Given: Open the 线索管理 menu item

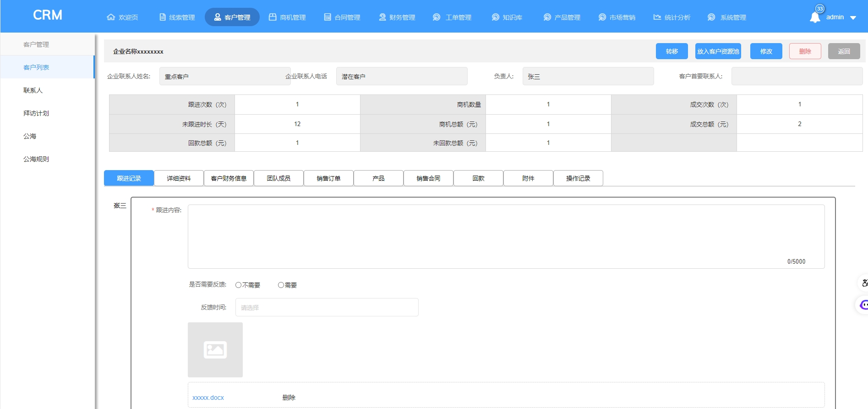Looking at the screenshot, I should [177, 17].
